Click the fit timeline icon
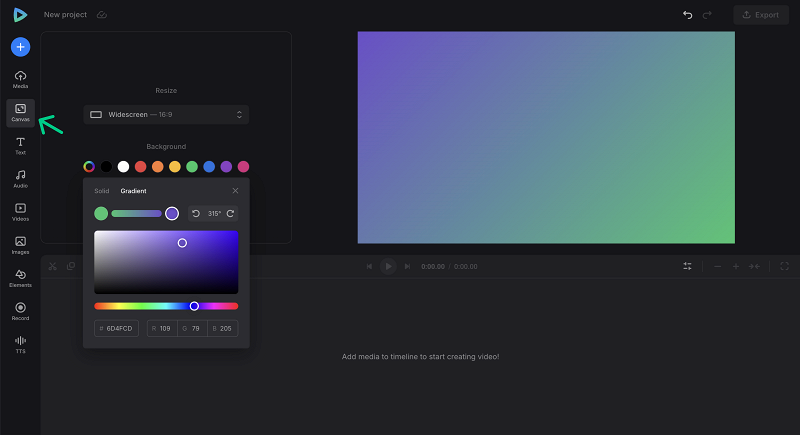800x435 pixels. (x=755, y=266)
